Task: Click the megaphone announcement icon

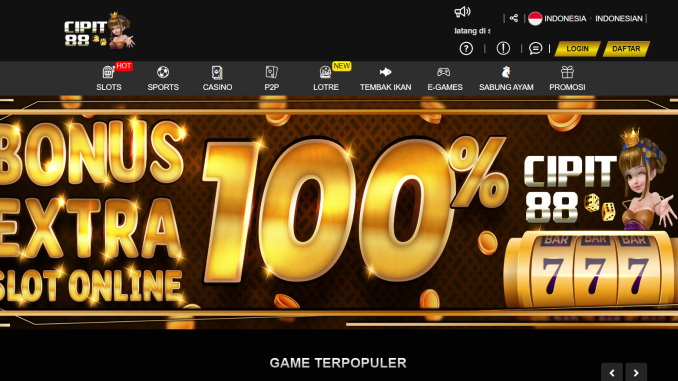Action: pos(462,12)
